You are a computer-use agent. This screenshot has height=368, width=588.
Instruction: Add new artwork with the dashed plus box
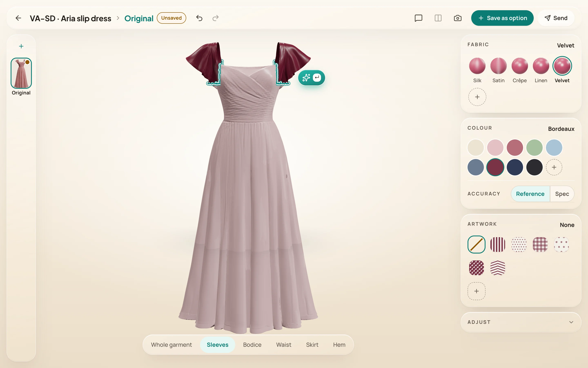pyautogui.click(x=477, y=291)
